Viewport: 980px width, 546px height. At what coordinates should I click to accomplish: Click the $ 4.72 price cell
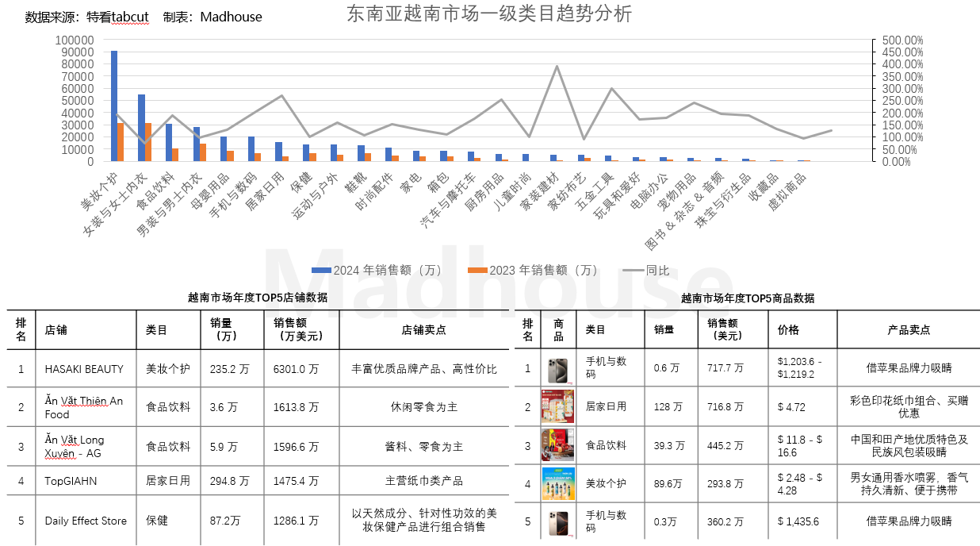[x=791, y=406]
